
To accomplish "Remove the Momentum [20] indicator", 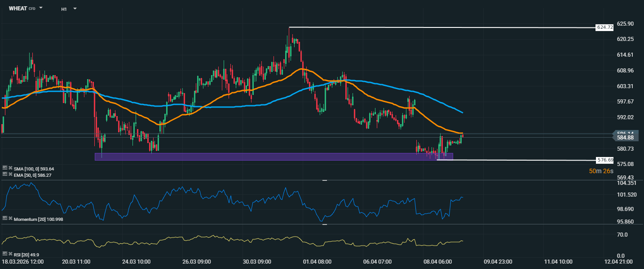I will point(10,218).
